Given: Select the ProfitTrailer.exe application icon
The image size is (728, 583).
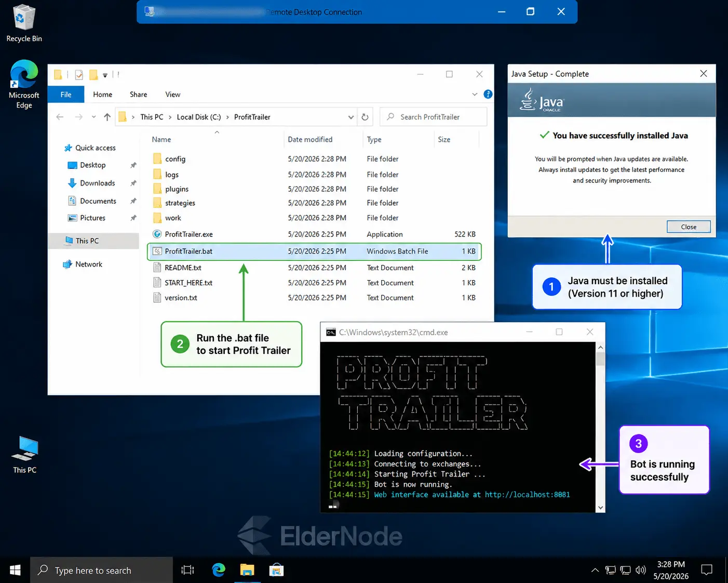Looking at the screenshot, I should (157, 234).
